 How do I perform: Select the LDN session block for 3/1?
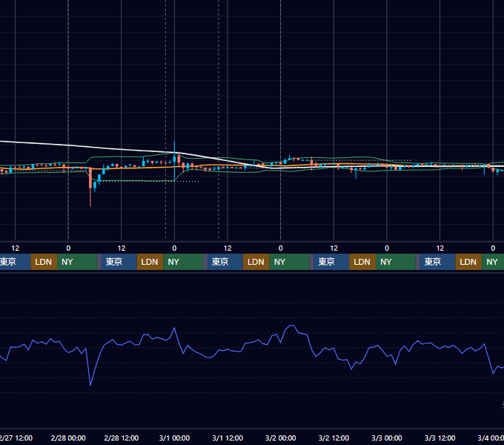(256, 262)
